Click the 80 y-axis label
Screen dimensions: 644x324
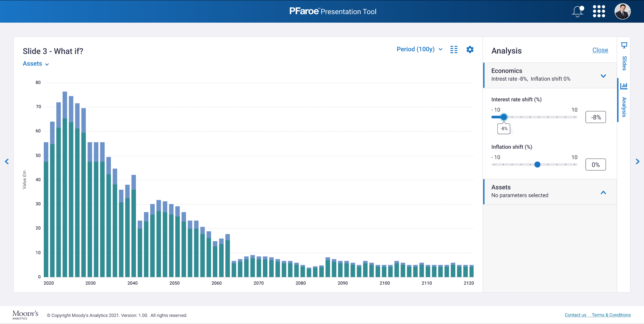click(x=38, y=82)
